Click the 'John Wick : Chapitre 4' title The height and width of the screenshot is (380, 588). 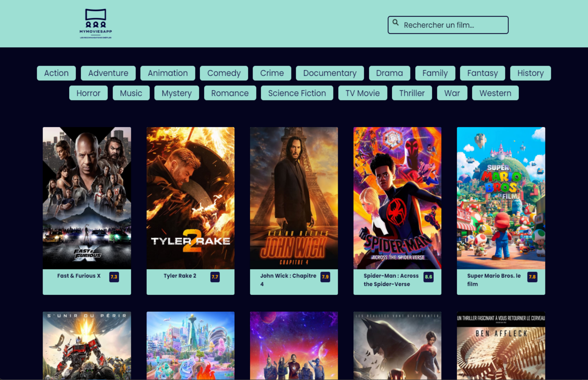point(288,280)
